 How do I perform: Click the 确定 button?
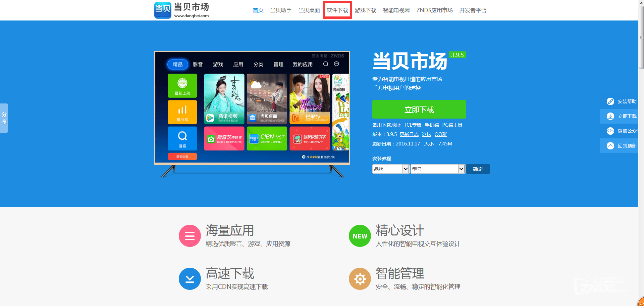point(478,169)
